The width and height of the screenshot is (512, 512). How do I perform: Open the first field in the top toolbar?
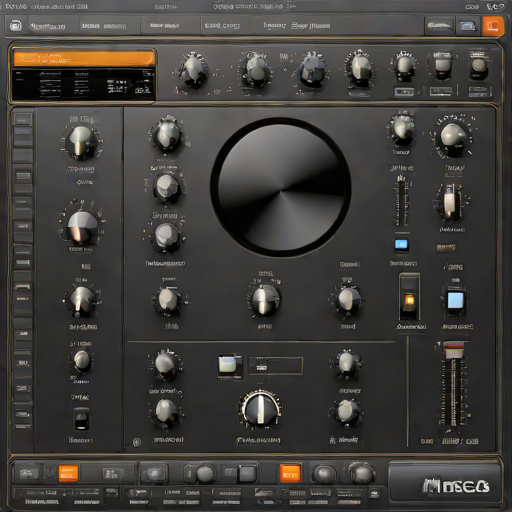click(49, 26)
